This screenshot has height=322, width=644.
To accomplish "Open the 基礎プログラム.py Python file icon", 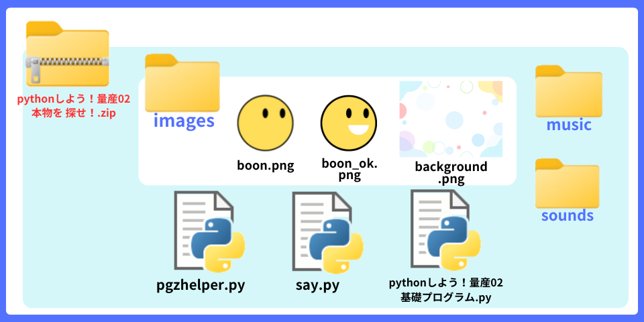I will (445, 230).
